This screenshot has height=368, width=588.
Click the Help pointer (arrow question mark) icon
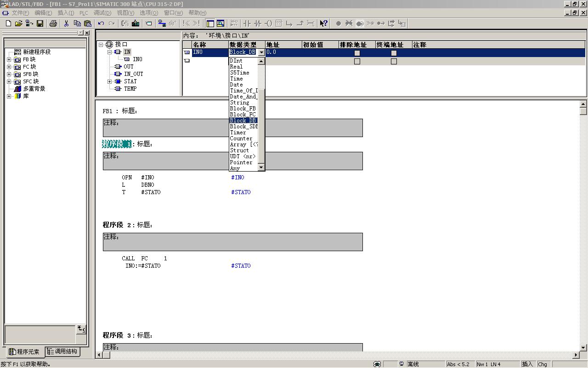323,23
